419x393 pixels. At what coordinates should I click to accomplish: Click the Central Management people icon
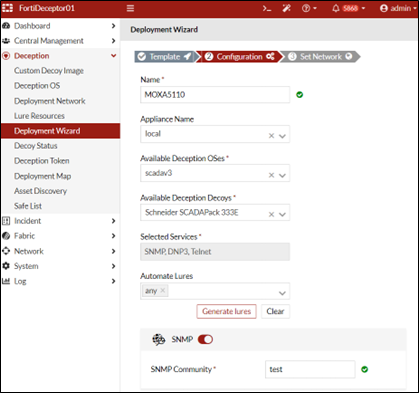tap(6, 41)
